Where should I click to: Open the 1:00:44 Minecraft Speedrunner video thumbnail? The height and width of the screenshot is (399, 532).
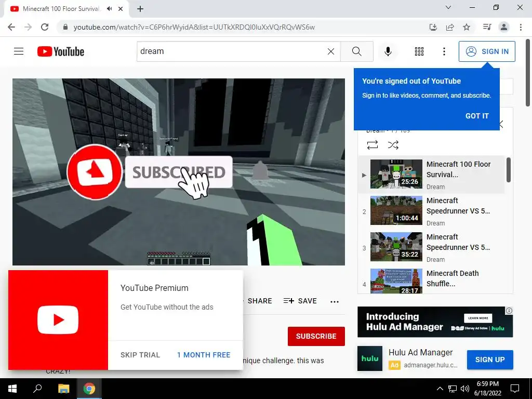[396, 210]
